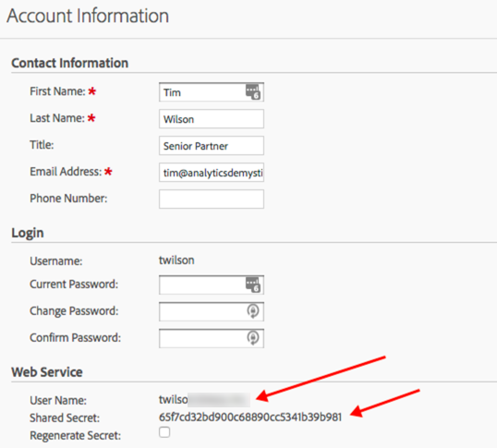Click the Shared Secret value text
Screen dimensions: 497x448
tap(250, 418)
